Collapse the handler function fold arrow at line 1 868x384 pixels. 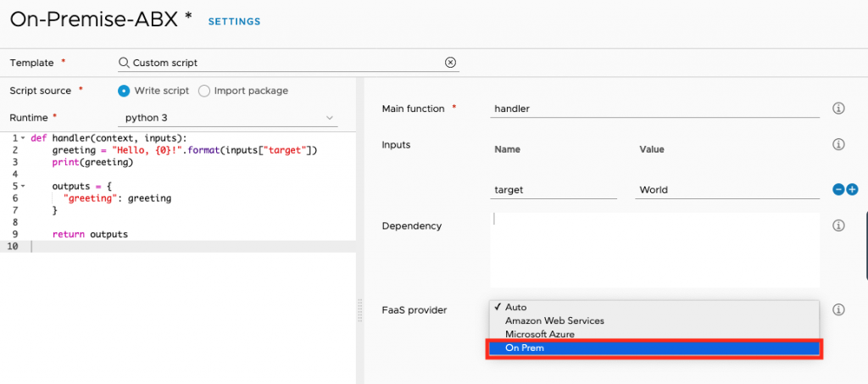point(23,138)
